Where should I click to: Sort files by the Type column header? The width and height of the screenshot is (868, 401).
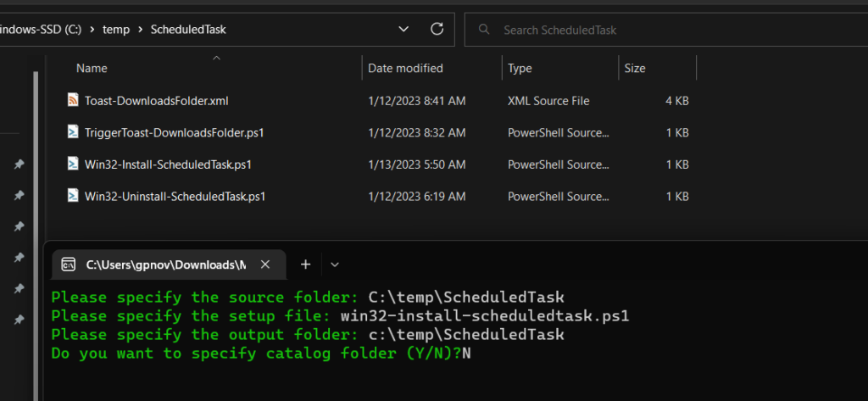[x=520, y=68]
